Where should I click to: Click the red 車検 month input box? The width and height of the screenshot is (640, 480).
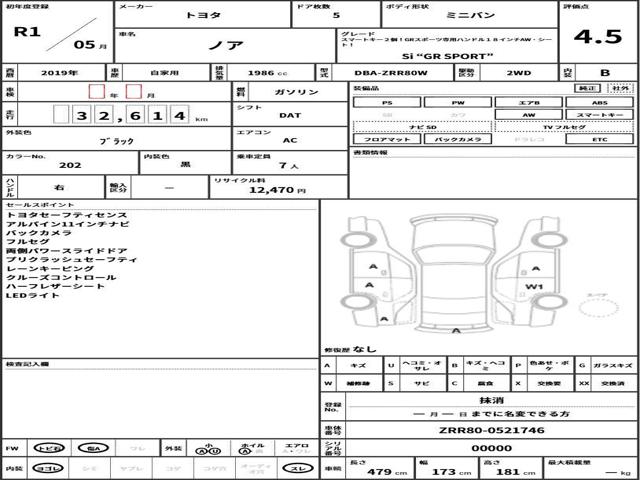tap(133, 91)
